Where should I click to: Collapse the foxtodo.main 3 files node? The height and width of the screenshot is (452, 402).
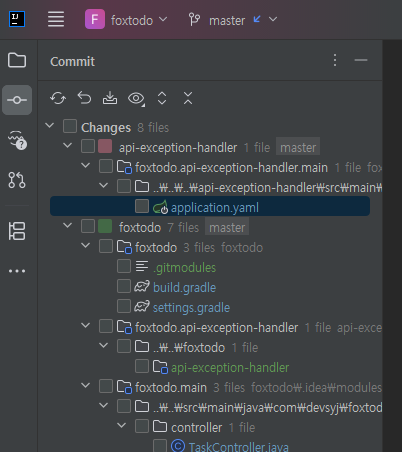86,386
